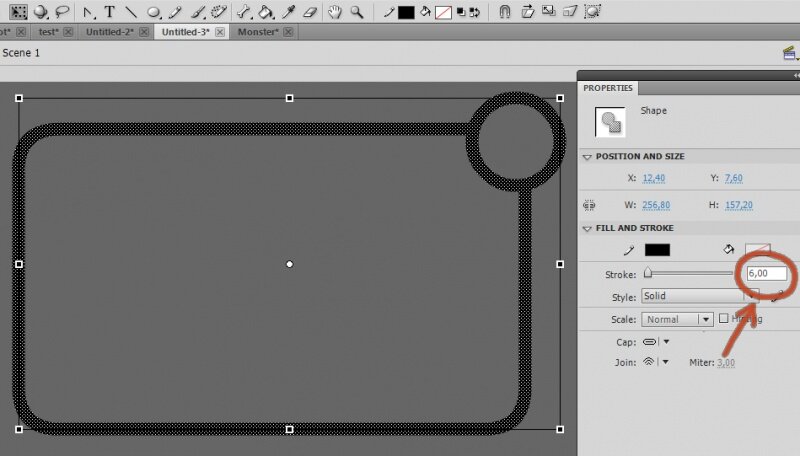
Task: Open the black stroke color swatch in Properties
Action: (657, 250)
